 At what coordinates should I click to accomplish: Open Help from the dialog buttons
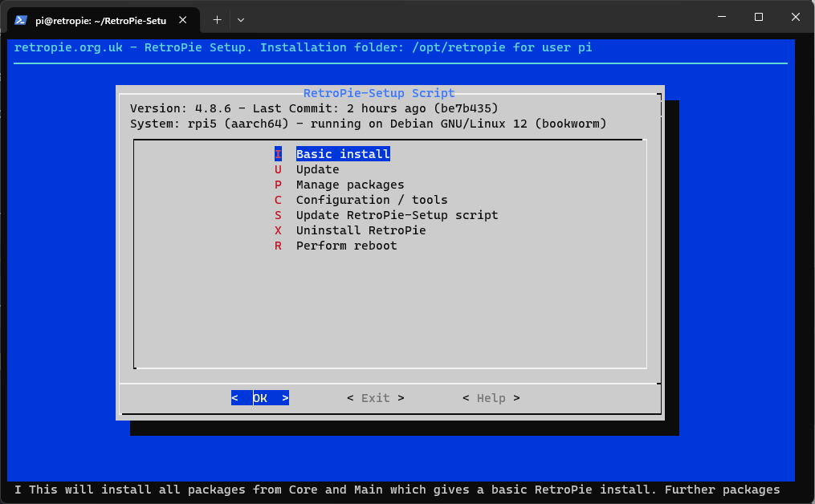click(491, 398)
